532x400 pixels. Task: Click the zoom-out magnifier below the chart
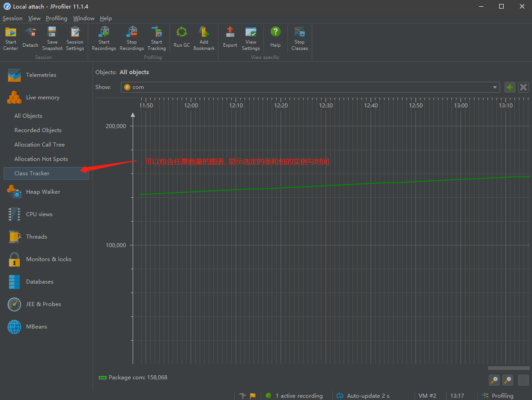pos(508,380)
